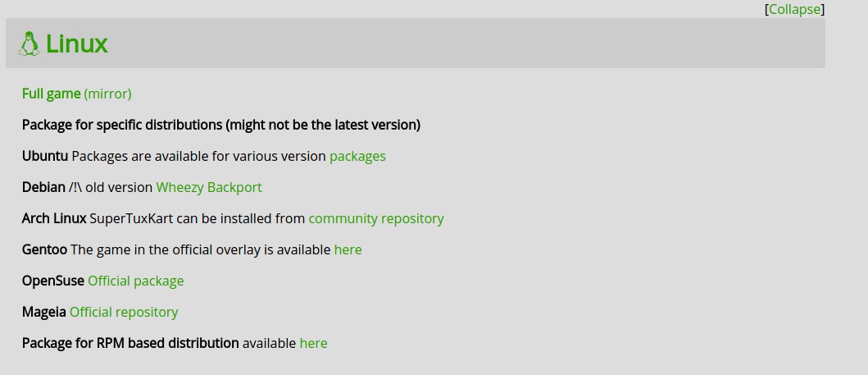Click the RPM based distribution 'here' link
Image resolution: width=868 pixels, height=375 pixels.
tap(313, 344)
